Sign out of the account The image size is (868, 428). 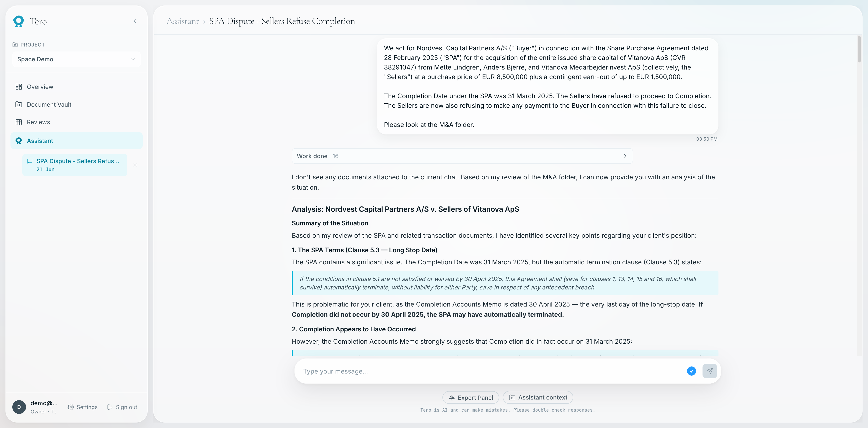coord(122,407)
